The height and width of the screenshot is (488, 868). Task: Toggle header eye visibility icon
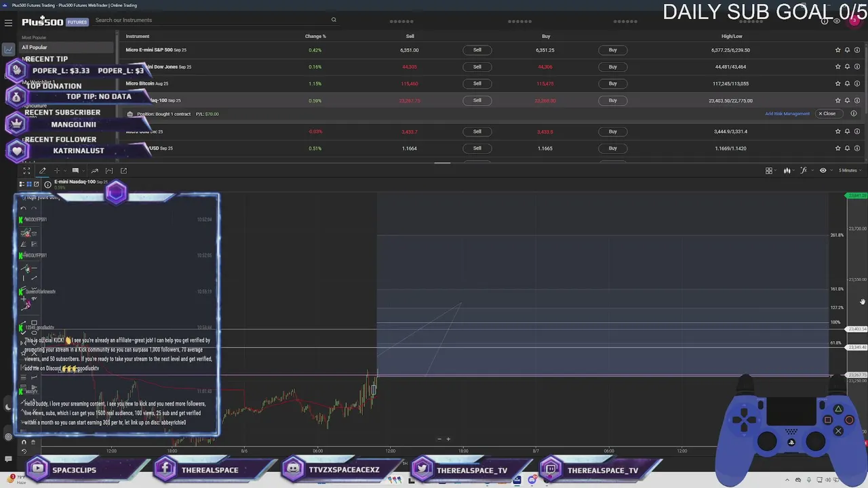coord(836,21)
